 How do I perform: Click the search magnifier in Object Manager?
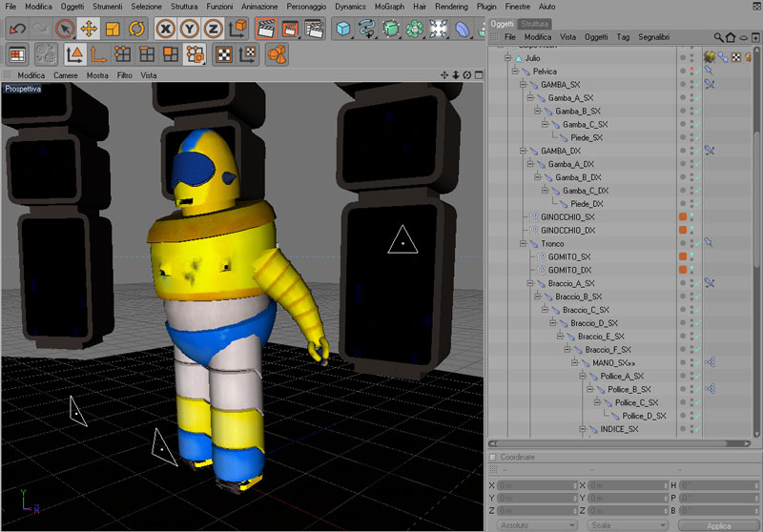[718, 36]
